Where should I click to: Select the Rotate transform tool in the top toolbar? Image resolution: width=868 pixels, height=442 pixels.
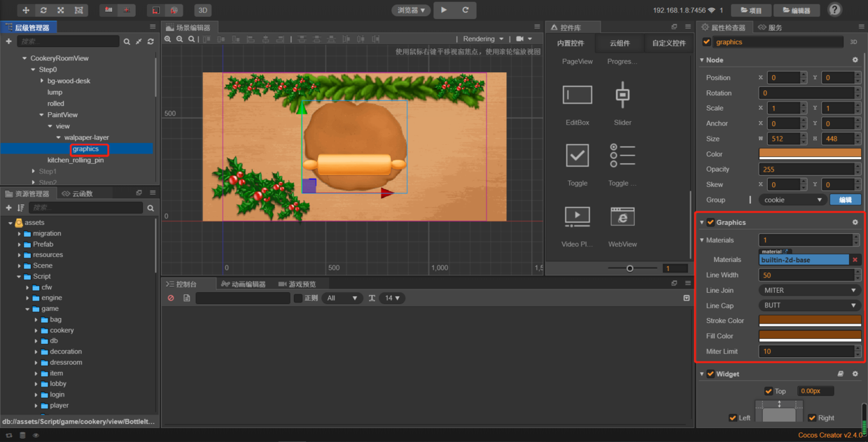point(43,11)
